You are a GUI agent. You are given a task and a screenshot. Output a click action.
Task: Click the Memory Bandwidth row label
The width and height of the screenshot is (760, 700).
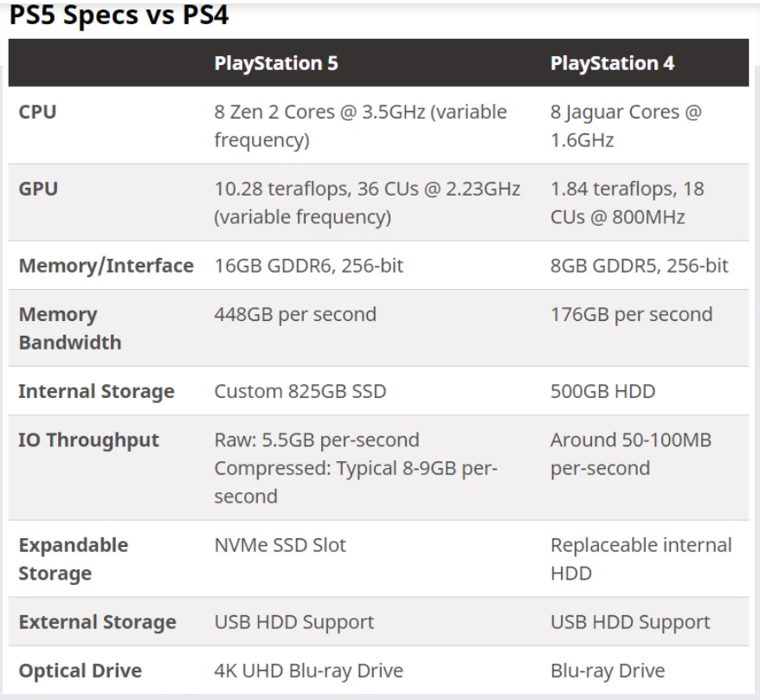(x=70, y=328)
